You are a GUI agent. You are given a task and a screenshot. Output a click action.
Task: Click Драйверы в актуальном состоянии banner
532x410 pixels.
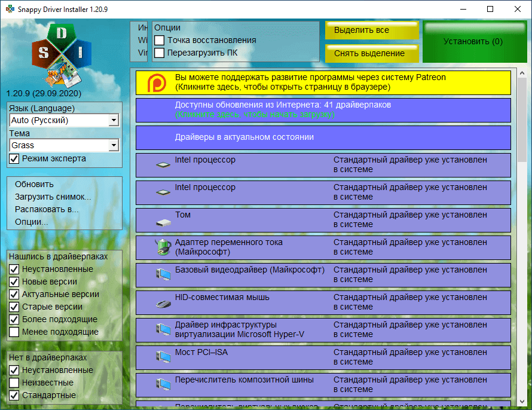coord(323,137)
